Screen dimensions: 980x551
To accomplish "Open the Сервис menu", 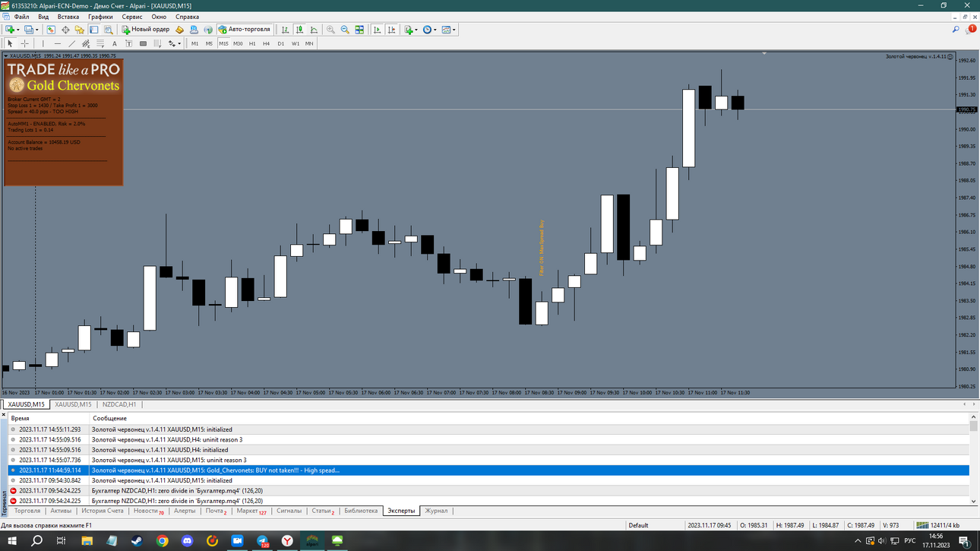I will click(132, 17).
